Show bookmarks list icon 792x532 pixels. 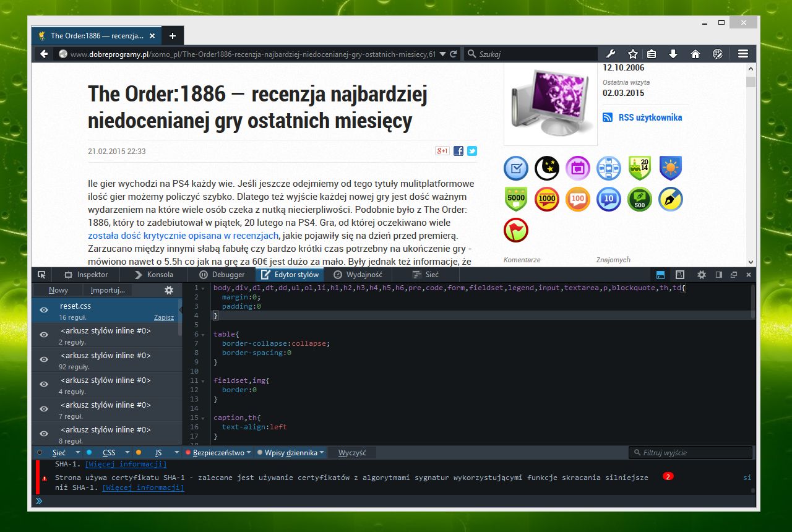coord(652,54)
